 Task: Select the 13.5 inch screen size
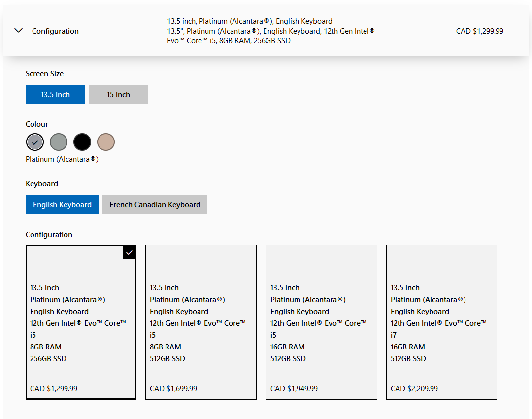56,94
